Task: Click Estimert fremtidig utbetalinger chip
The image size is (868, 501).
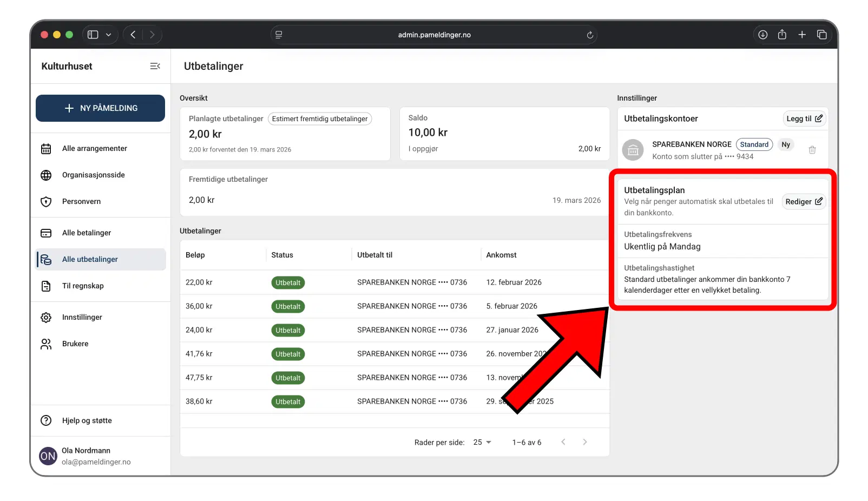Action: click(x=319, y=119)
